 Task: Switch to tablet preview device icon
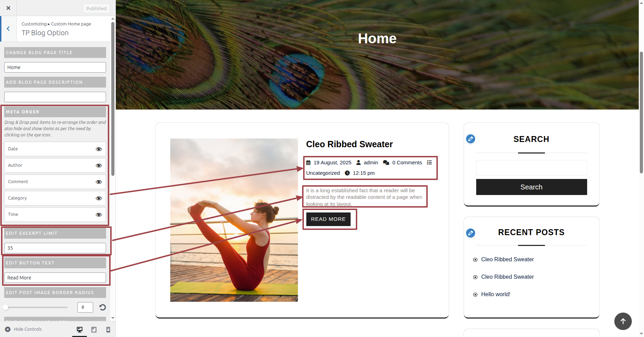[94, 330]
